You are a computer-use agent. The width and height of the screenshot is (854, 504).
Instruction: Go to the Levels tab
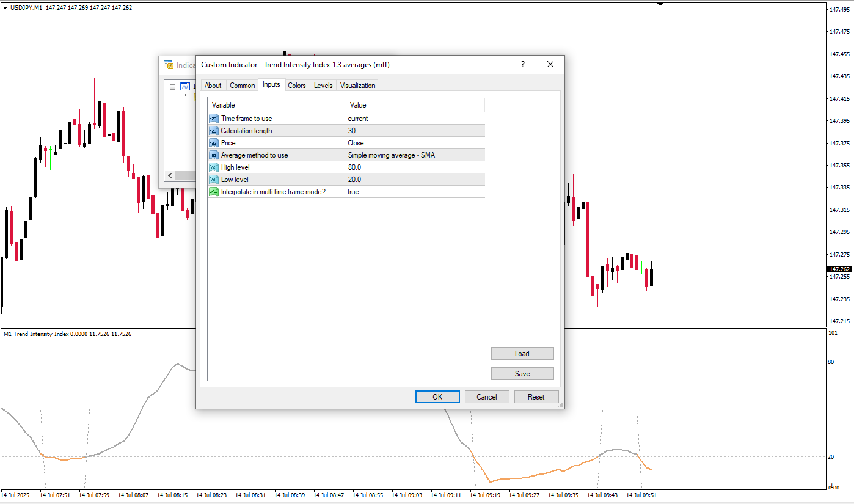(x=323, y=86)
